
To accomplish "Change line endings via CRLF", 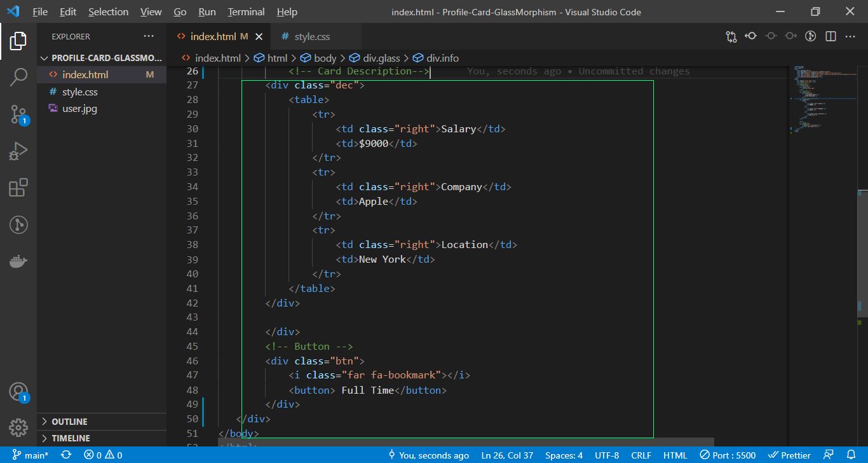I will [641, 455].
